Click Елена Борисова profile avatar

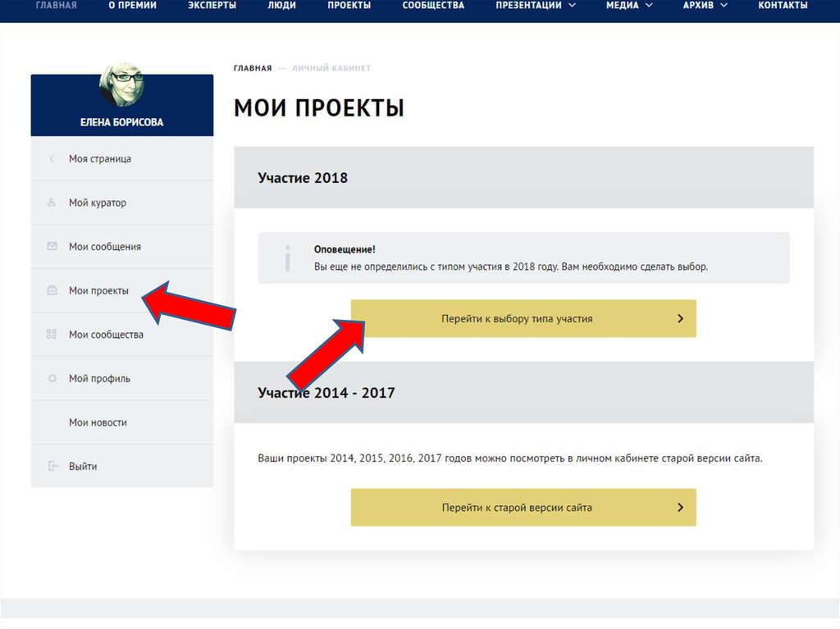(x=121, y=84)
